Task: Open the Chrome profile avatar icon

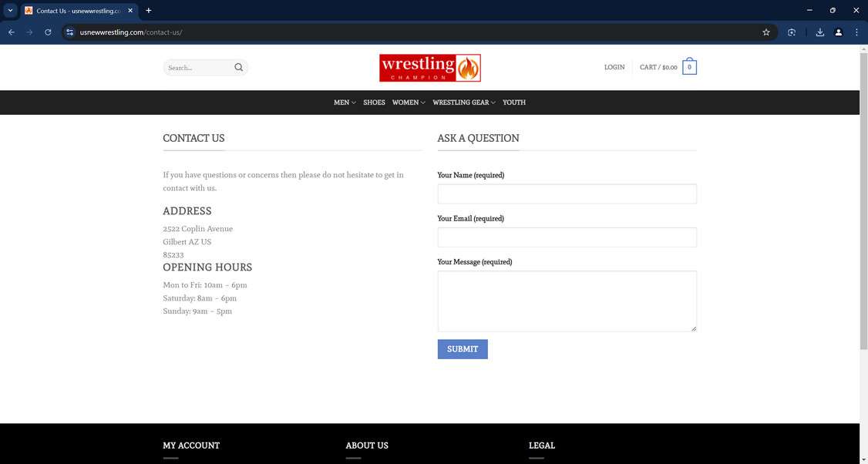Action: coord(839,32)
